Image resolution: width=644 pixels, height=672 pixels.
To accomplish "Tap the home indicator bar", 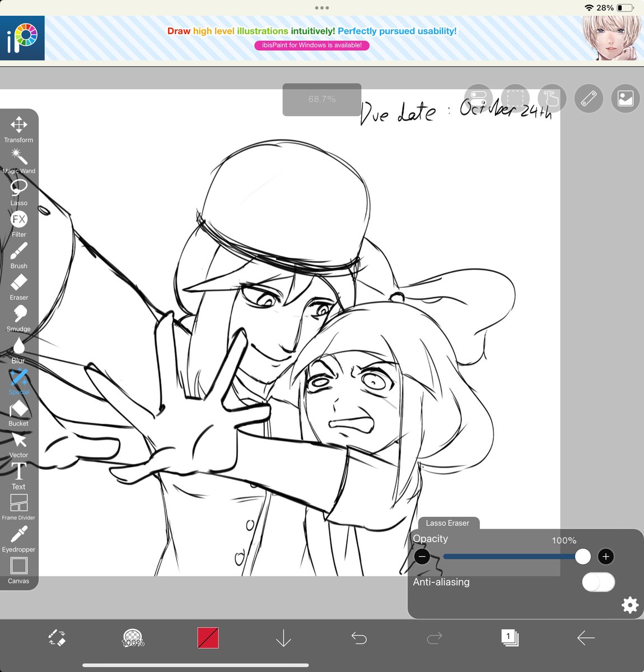I will click(195, 665).
